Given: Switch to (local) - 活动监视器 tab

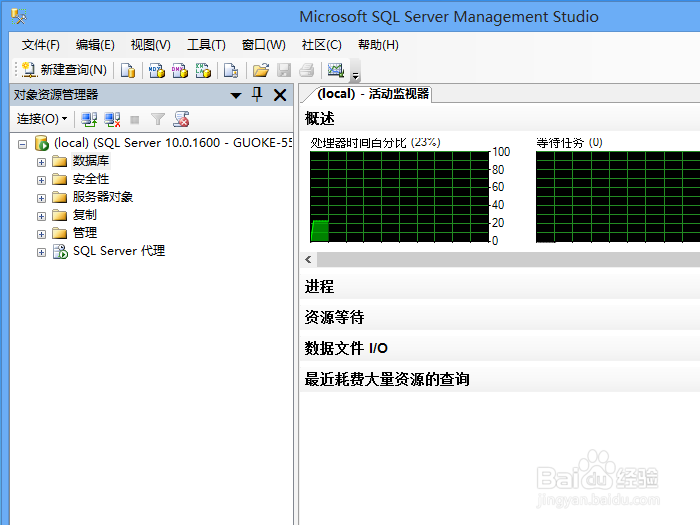Looking at the screenshot, I should point(372,94).
